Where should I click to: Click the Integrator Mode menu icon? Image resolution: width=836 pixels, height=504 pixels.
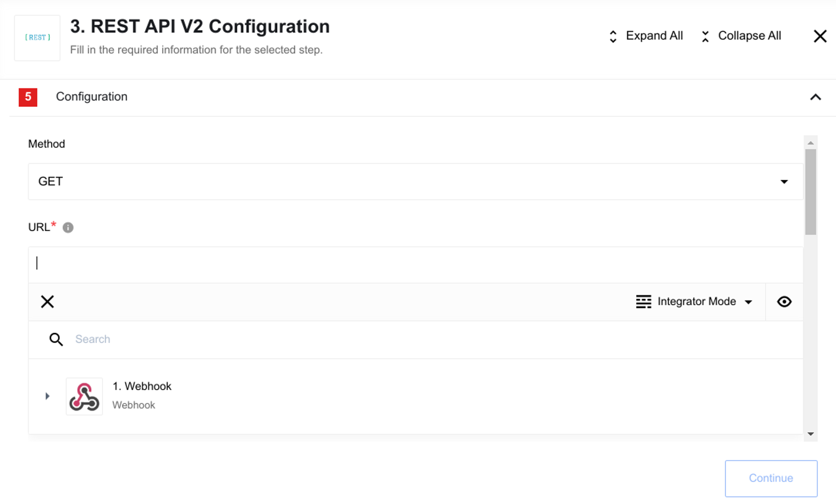point(644,301)
